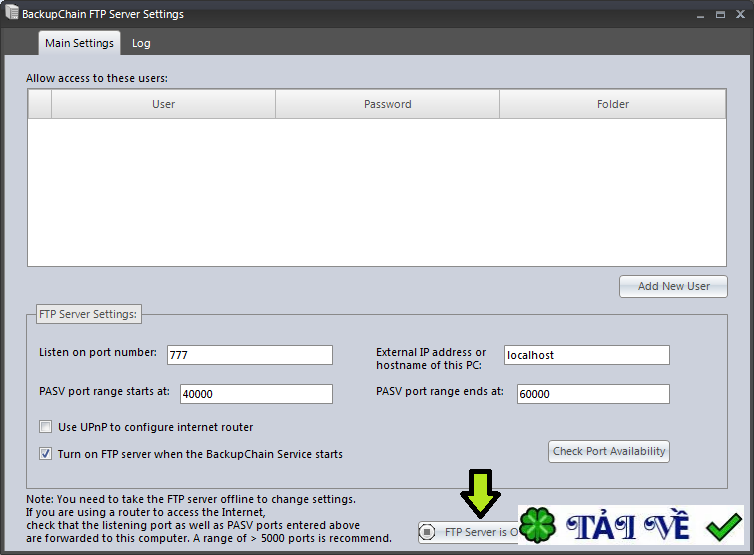The image size is (754, 555).
Task: Open the Log tab
Action: (141, 43)
